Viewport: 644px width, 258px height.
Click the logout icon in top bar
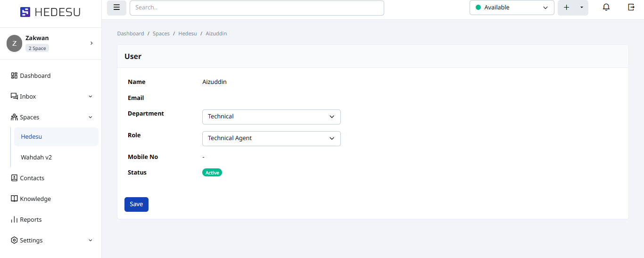[x=631, y=8]
